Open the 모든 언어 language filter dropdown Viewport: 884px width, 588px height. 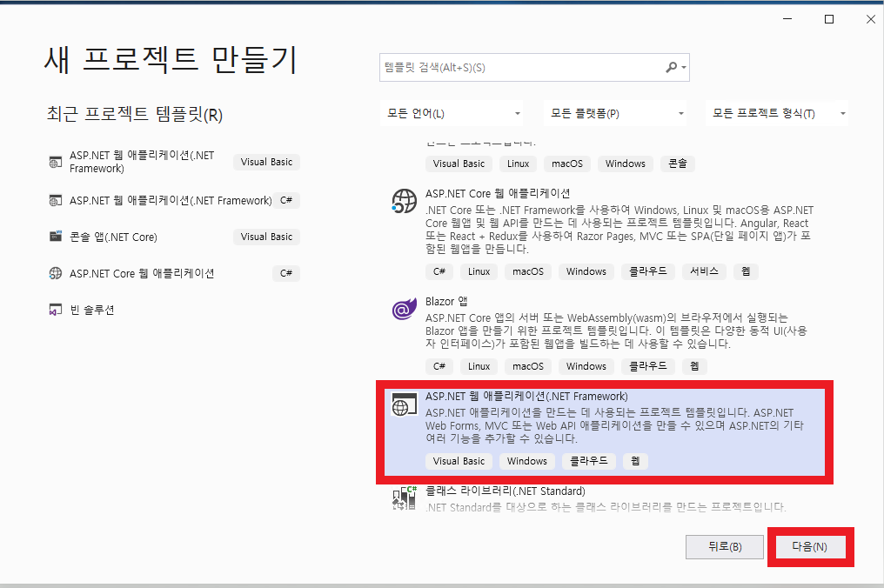tap(452, 113)
